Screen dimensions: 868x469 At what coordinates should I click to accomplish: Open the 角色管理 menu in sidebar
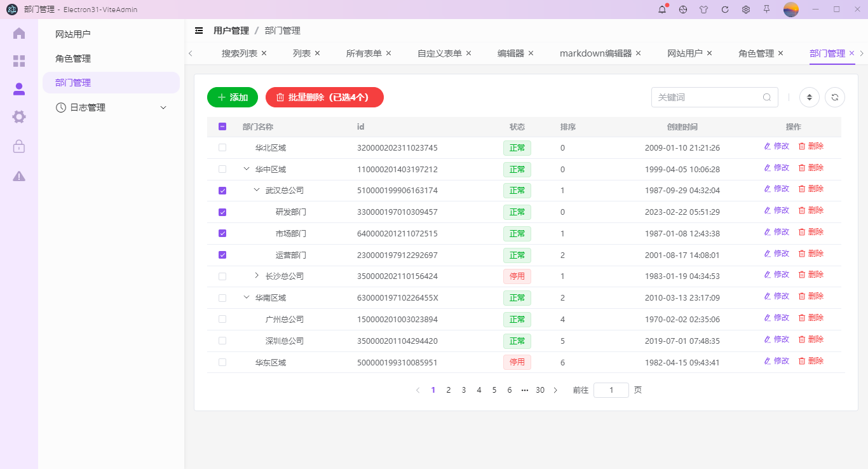(x=72, y=58)
